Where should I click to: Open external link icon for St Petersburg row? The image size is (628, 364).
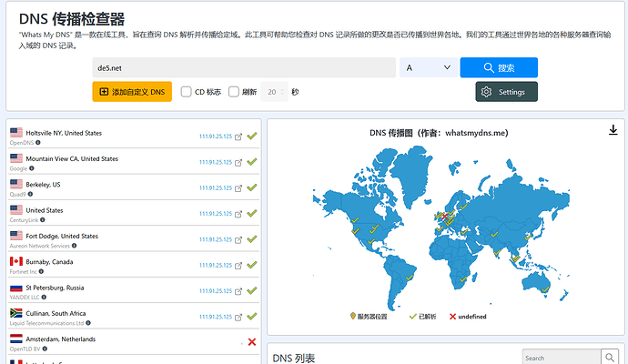(238, 291)
